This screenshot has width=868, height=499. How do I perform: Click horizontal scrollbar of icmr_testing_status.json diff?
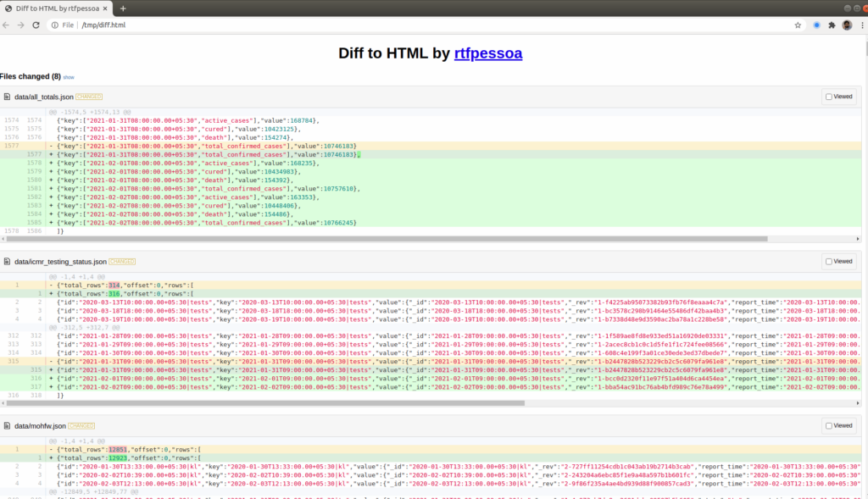tap(265, 403)
